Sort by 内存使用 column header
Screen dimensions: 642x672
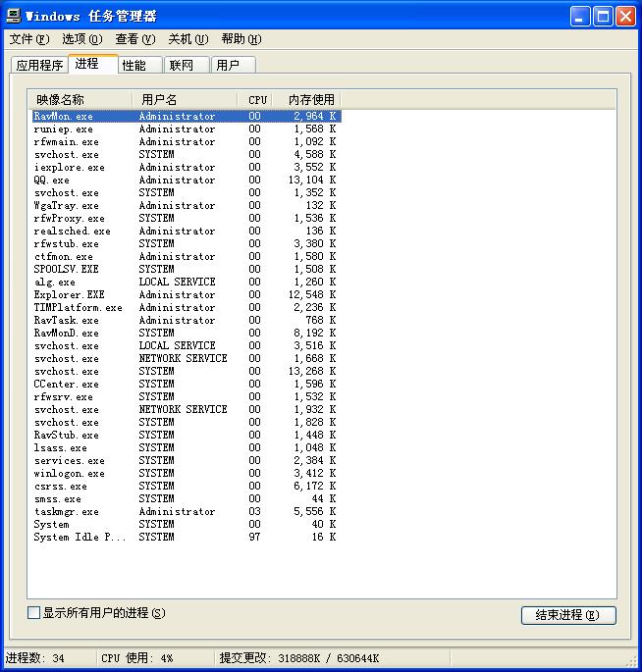pyautogui.click(x=306, y=100)
